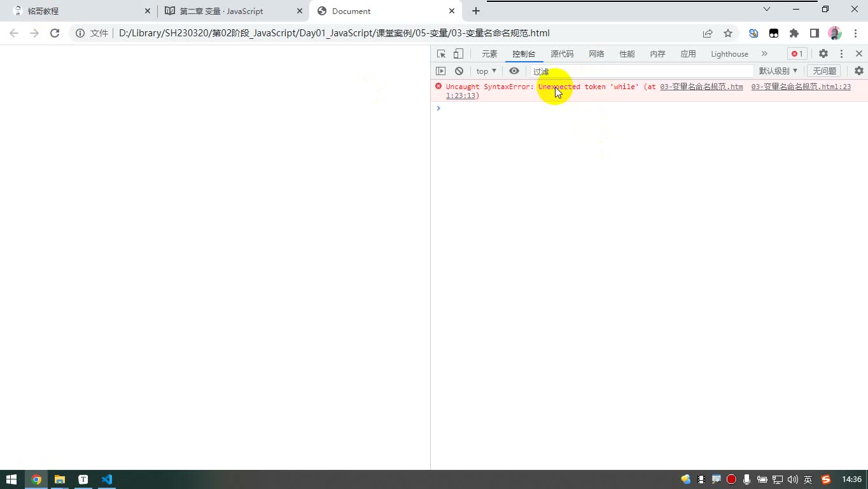This screenshot has height=489, width=868.
Task: Show more DevTools tabs
Action: pos(764,54)
